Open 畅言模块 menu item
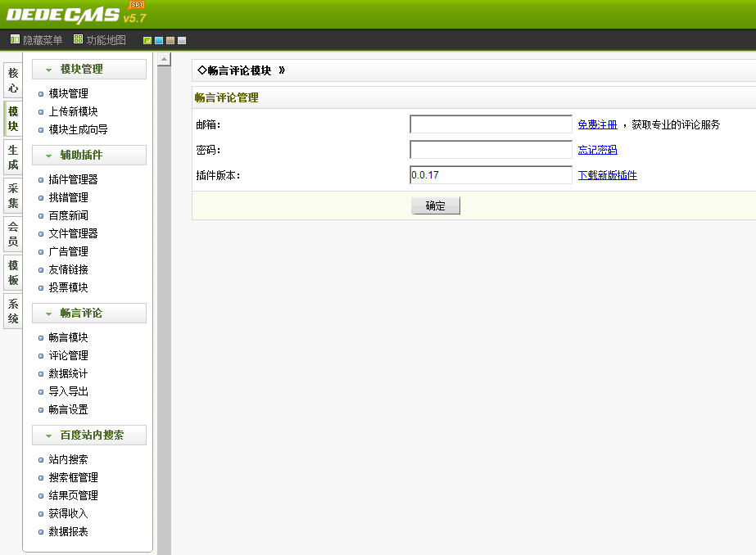Image resolution: width=756 pixels, height=555 pixels. coord(69,338)
